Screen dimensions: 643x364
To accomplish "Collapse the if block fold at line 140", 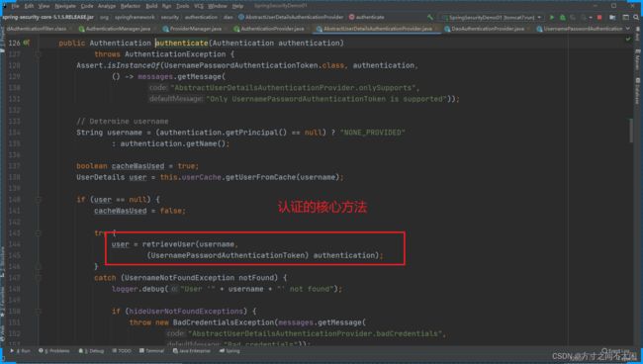I will (x=38, y=200).
